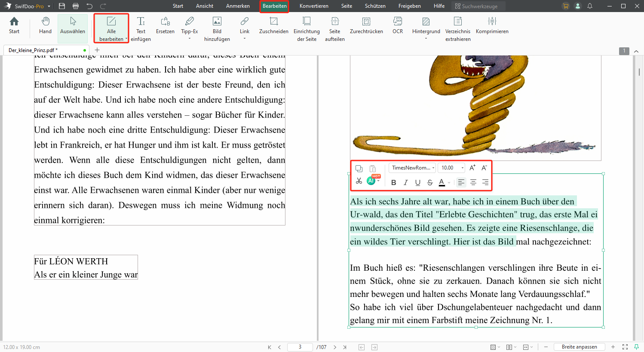Open the Freigeben tab

point(410,6)
